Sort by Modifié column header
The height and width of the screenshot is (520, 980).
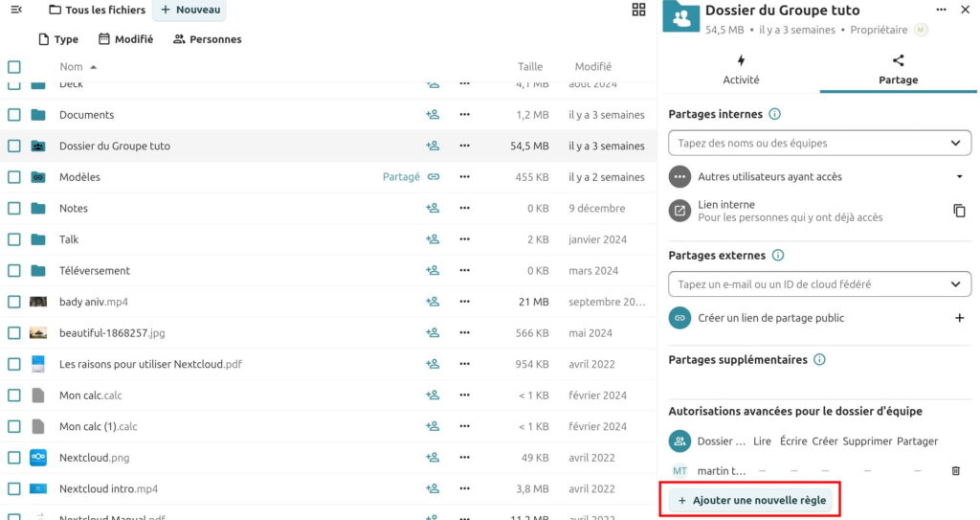[x=593, y=67]
